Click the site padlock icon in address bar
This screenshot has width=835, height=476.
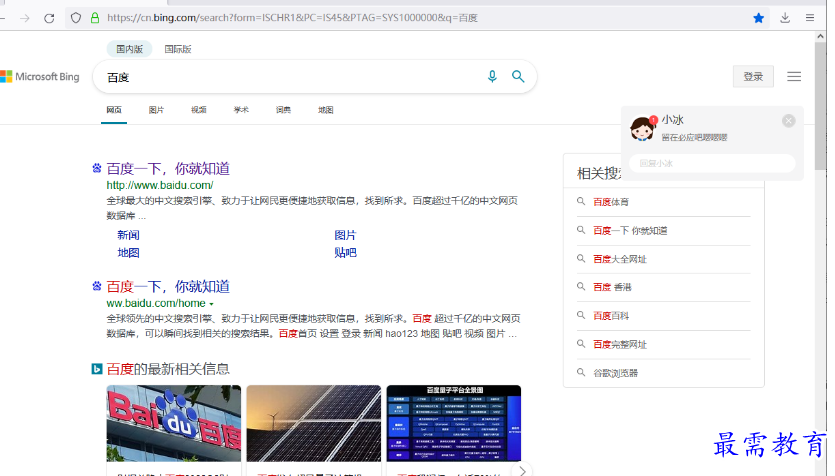pos(95,18)
